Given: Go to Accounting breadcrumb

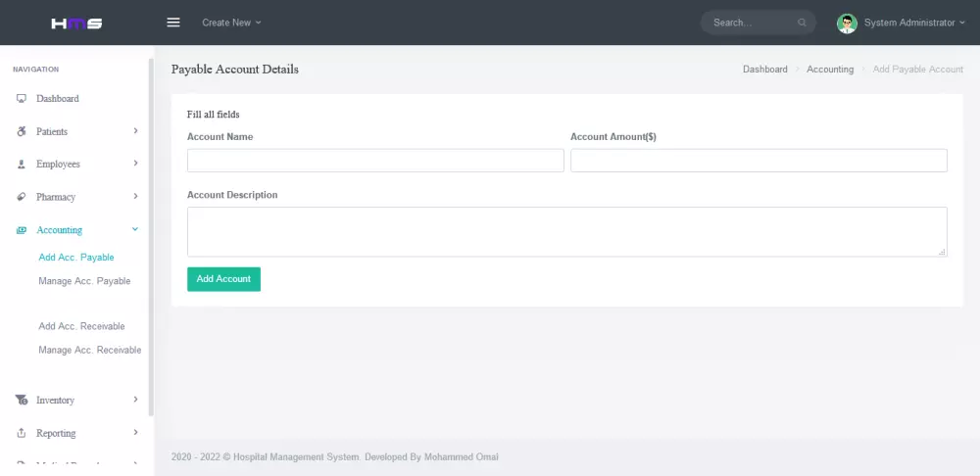Looking at the screenshot, I should pyautogui.click(x=830, y=70).
